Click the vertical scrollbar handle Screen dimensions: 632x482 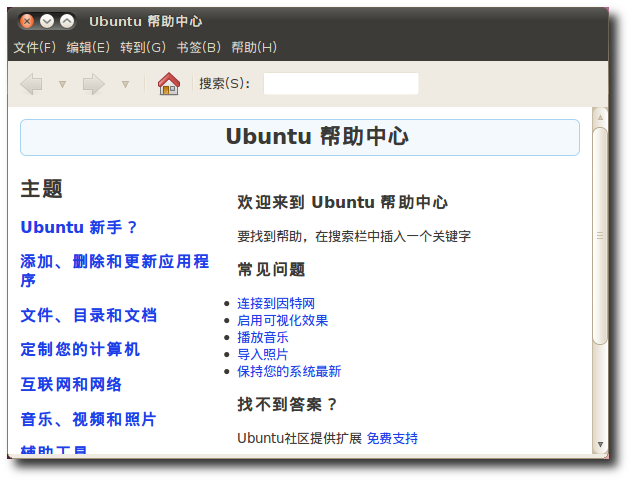click(600, 236)
